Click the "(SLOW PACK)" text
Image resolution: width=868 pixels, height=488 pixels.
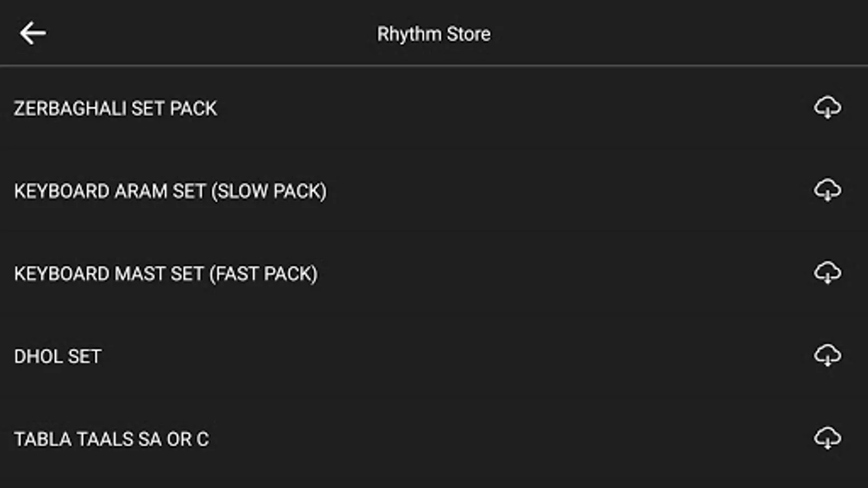point(269,191)
